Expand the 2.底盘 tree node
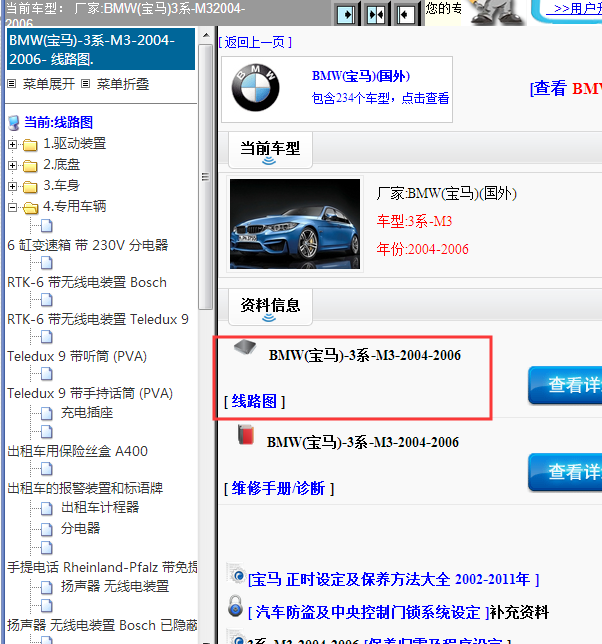The height and width of the screenshot is (644, 602). (x=12, y=166)
